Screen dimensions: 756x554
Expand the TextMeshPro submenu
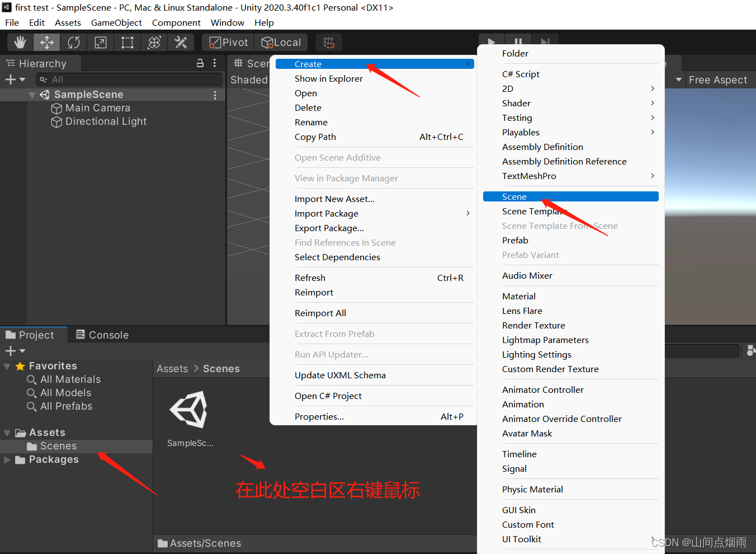[x=570, y=176]
